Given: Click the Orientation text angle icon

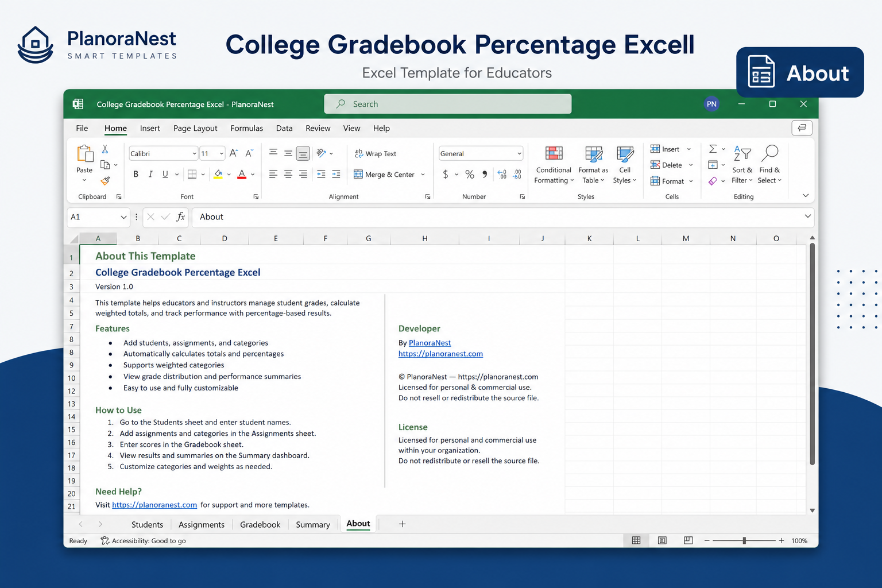Looking at the screenshot, I should (322, 153).
